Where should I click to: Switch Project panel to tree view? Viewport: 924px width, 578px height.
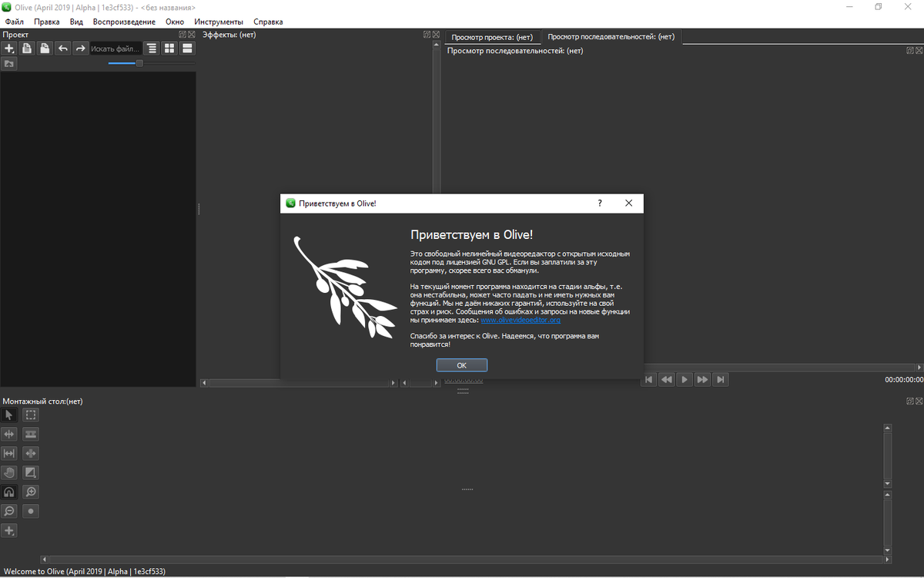[152, 49]
